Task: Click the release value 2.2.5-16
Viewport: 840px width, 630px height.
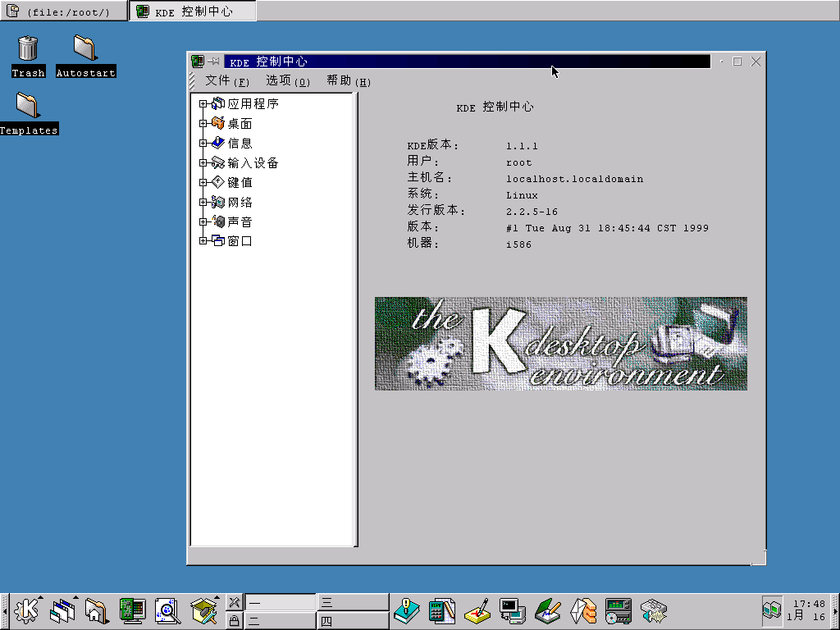Action: (x=532, y=212)
